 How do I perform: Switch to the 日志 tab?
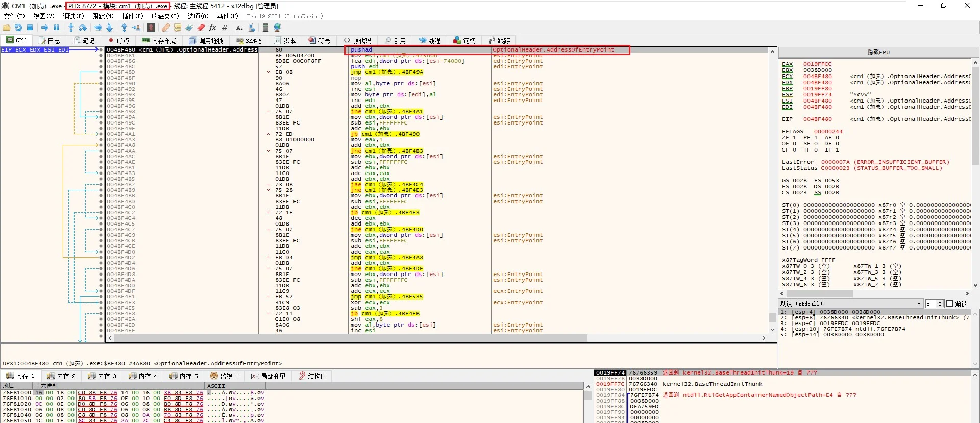[x=50, y=40]
